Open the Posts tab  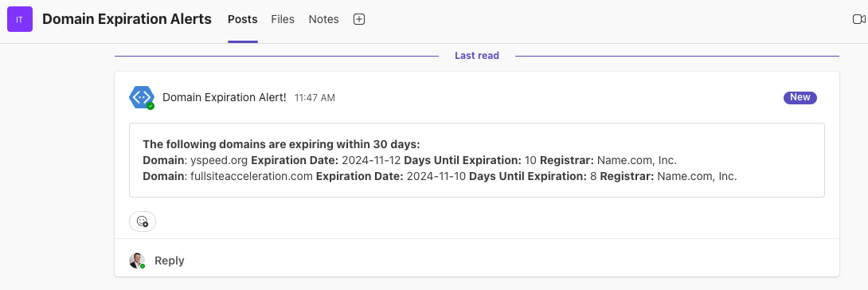click(x=242, y=19)
